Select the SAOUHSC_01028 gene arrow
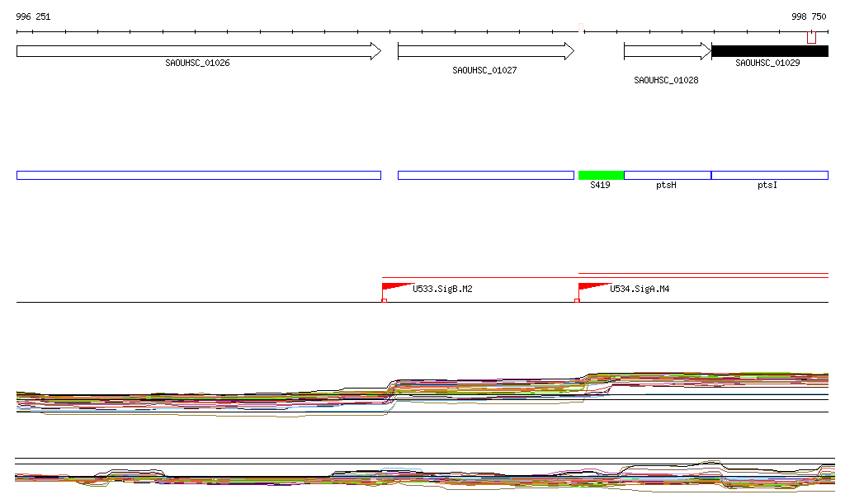Image resolution: width=845 pixels, height=504 pixels. click(668, 51)
